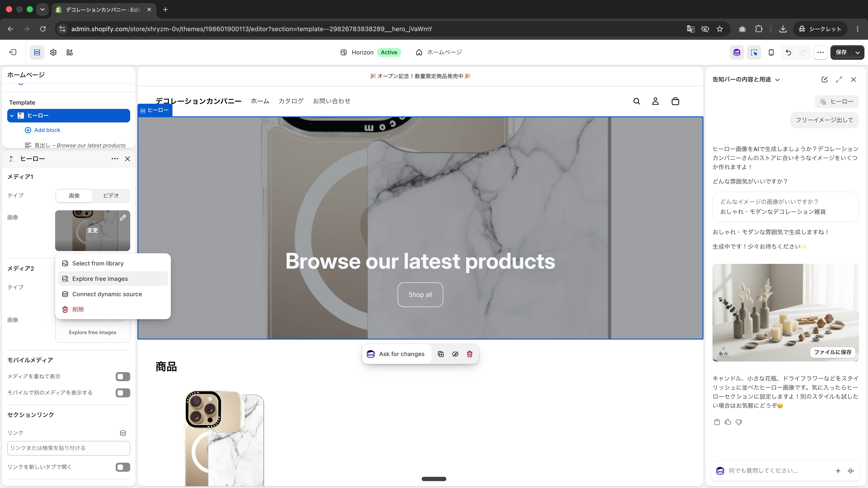Open theme settings gear icon
Screen dimensions: 868x488
53,52
